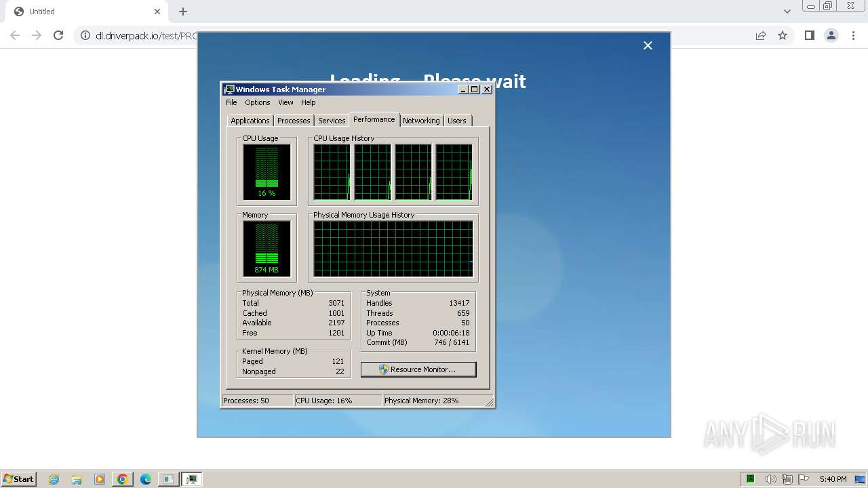The width and height of the screenshot is (868, 488).
Task: Launch Internet Explorer from taskbar
Action: (x=54, y=479)
